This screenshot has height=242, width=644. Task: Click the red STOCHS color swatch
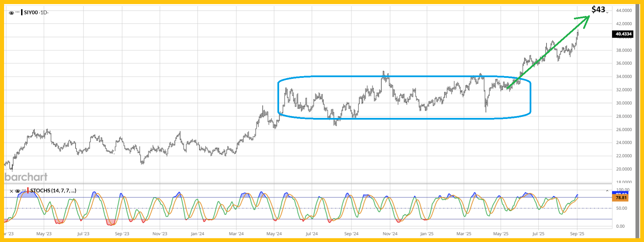(x=28, y=190)
